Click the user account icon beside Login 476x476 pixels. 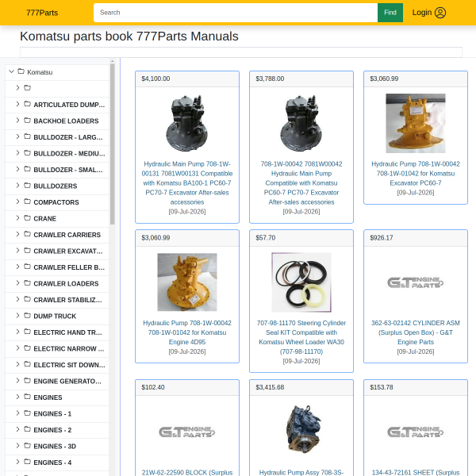click(x=440, y=13)
